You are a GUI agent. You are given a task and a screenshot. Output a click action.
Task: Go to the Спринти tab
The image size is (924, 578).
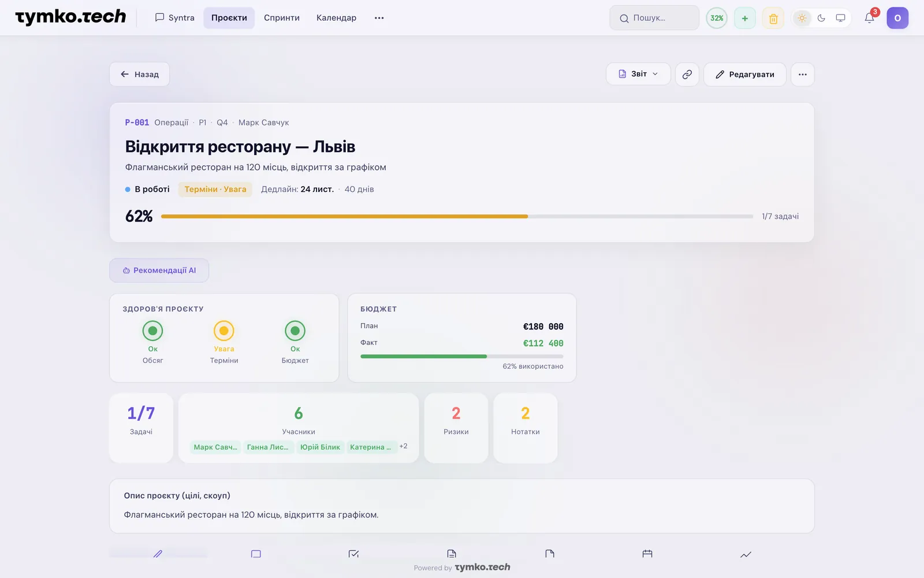tap(282, 18)
